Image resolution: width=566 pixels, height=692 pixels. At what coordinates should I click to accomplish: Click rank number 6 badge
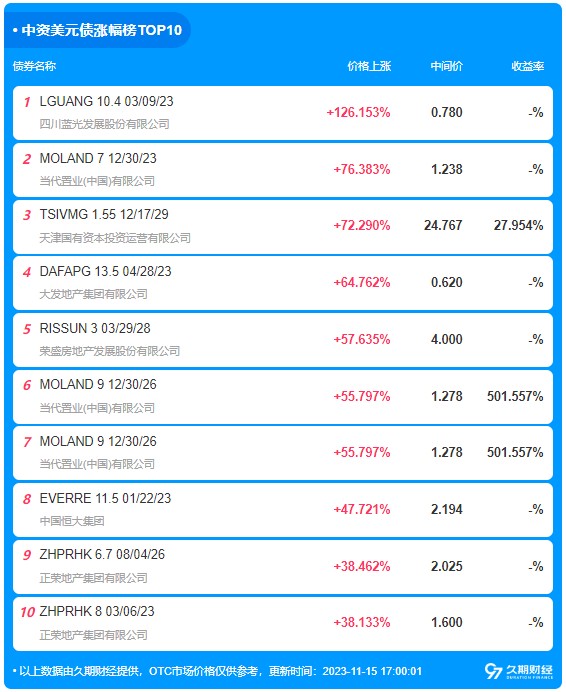pos(27,385)
